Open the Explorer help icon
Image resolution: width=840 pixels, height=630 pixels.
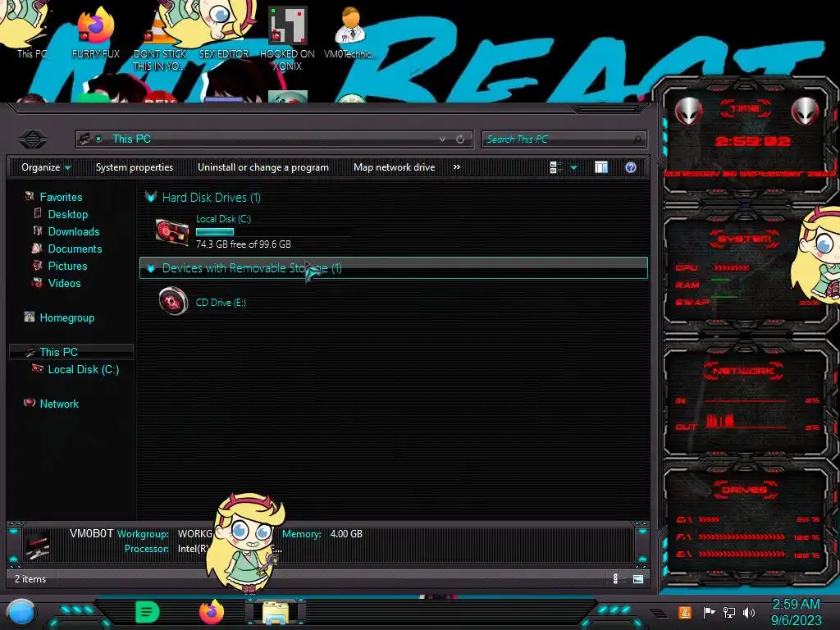coord(631,167)
